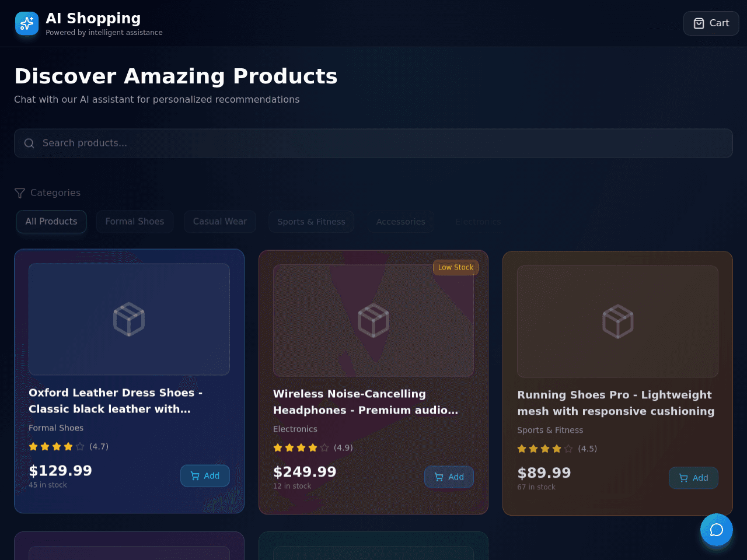Image resolution: width=747 pixels, height=560 pixels.
Task: Open the Cart button
Action: [711, 23]
